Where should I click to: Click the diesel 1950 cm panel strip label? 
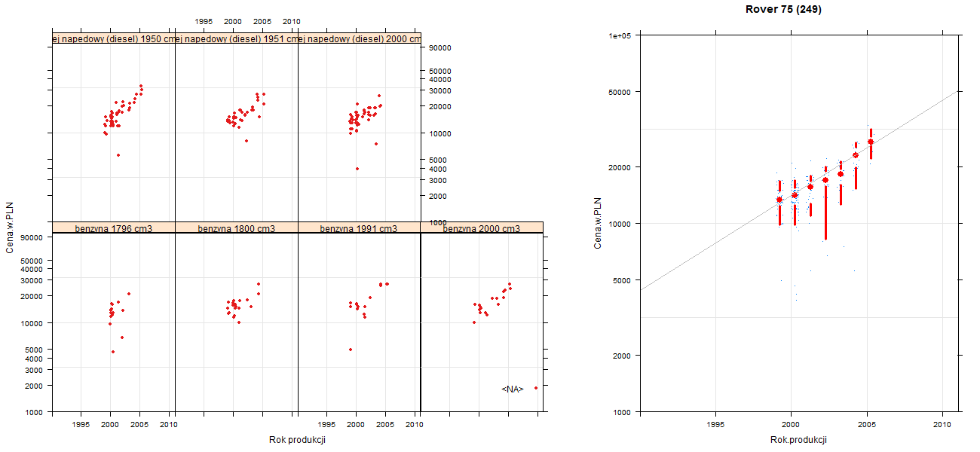(x=114, y=39)
